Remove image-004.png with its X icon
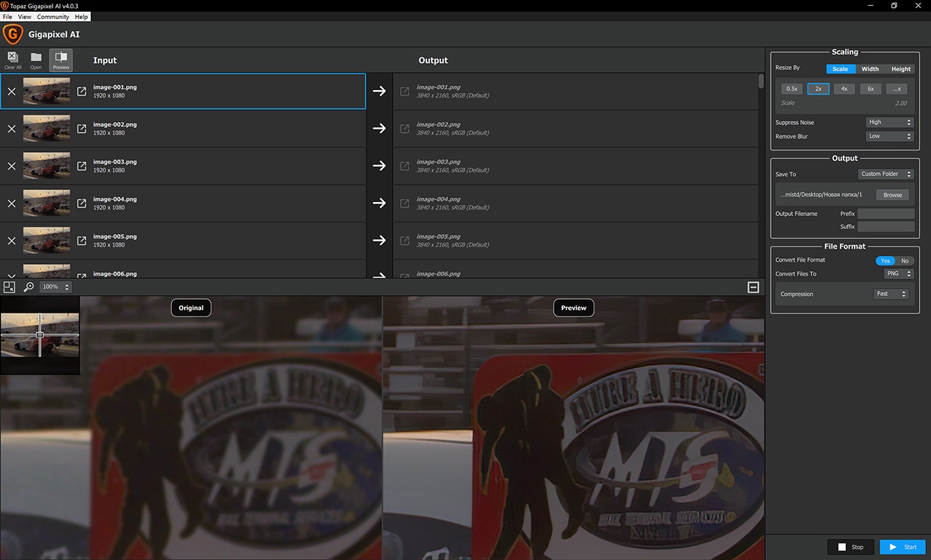 12,204
